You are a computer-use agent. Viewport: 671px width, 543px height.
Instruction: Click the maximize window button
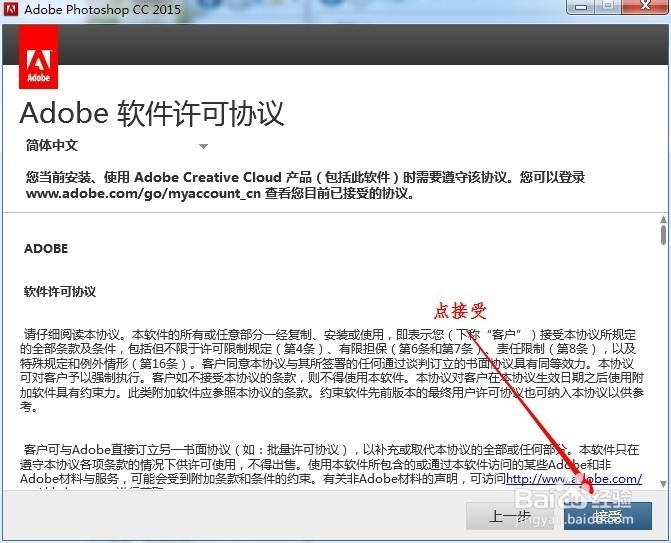[x=608, y=7]
